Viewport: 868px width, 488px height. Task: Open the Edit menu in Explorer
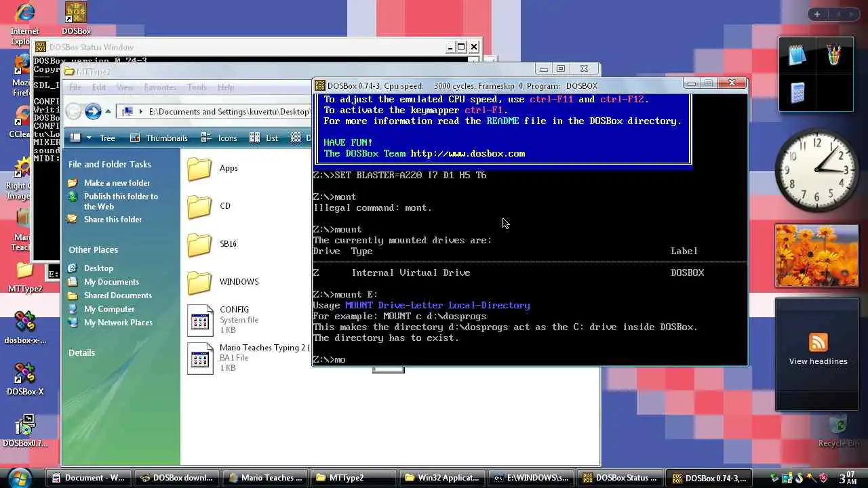[99, 87]
